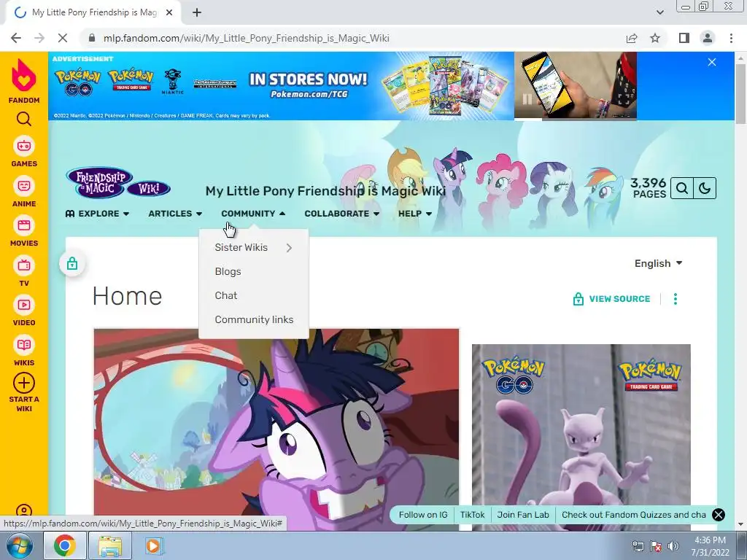This screenshot has width=747, height=560.
Task: Click the Friendship is Magic Wiki logo
Action: tap(118, 182)
